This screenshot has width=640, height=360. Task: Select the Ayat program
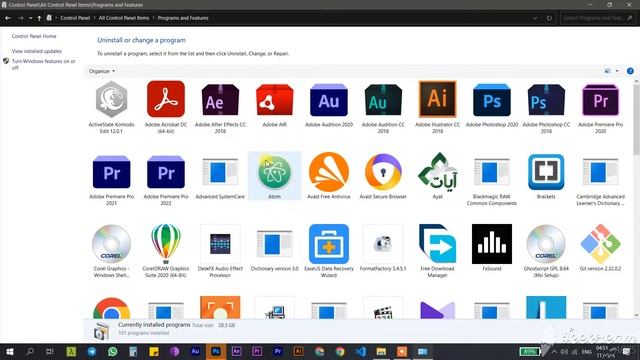(437, 176)
